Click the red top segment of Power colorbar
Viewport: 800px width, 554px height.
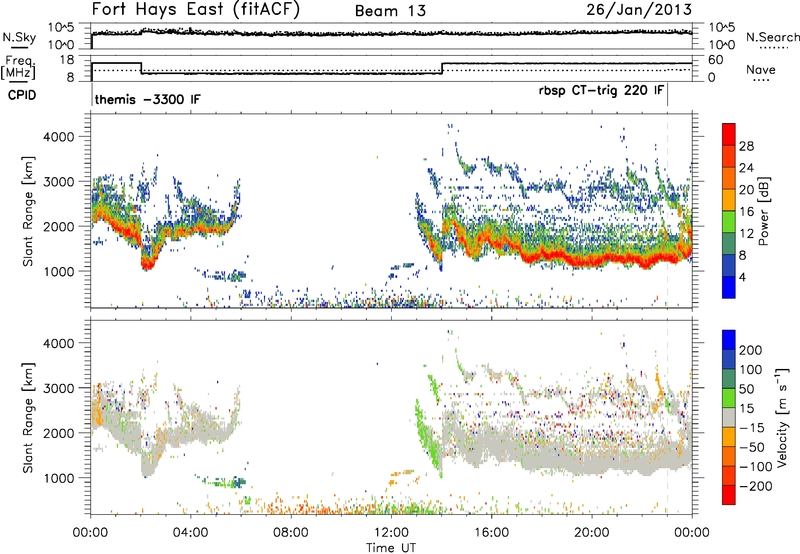pyautogui.click(x=729, y=133)
